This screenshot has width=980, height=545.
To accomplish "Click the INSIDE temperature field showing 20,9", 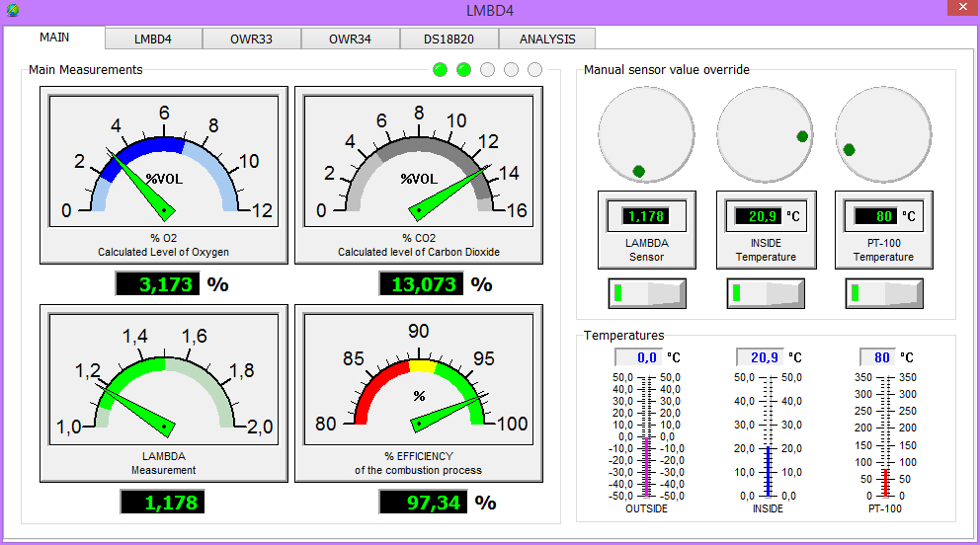I will (x=759, y=357).
